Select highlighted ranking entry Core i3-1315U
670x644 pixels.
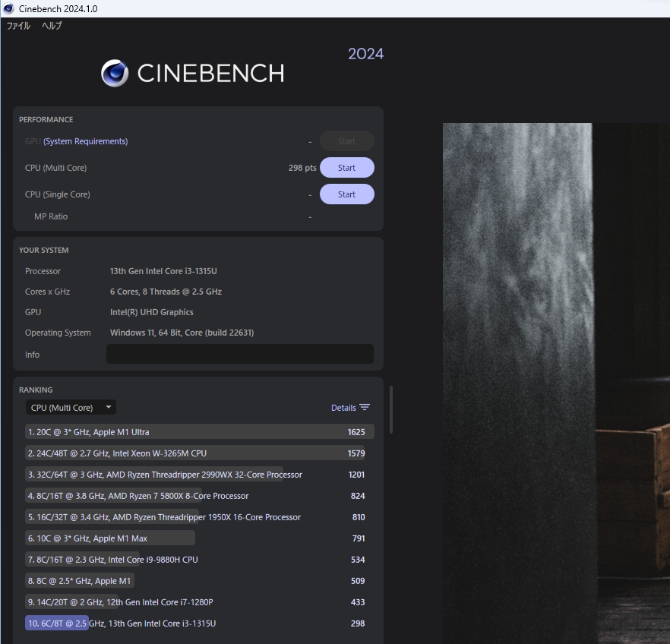click(x=200, y=623)
